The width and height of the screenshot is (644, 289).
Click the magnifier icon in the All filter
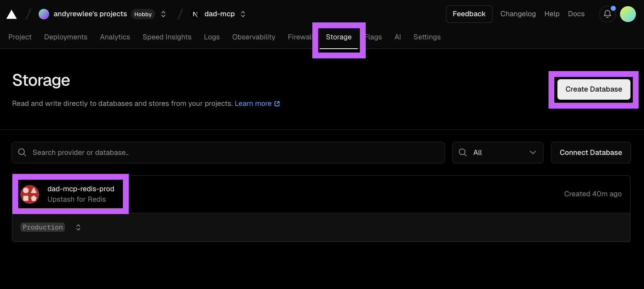point(463,152)
